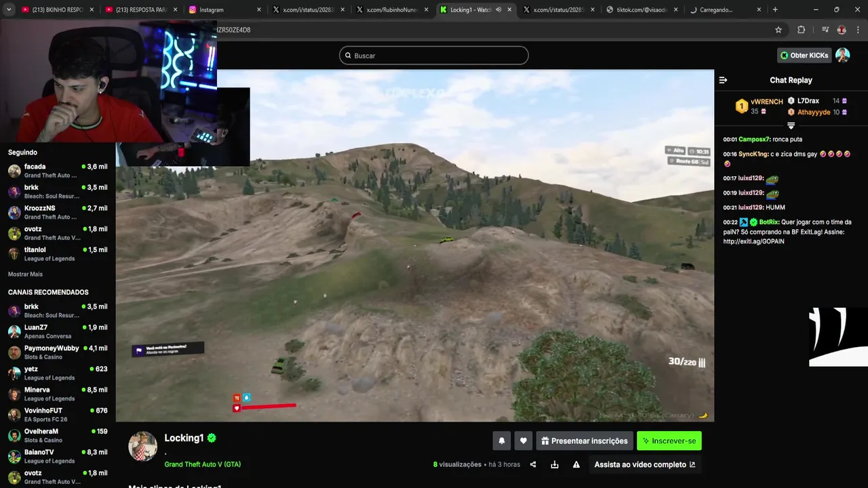868x488 pixels.
Task: Open the browser media controls icon
Action: [x=825, y=30]
